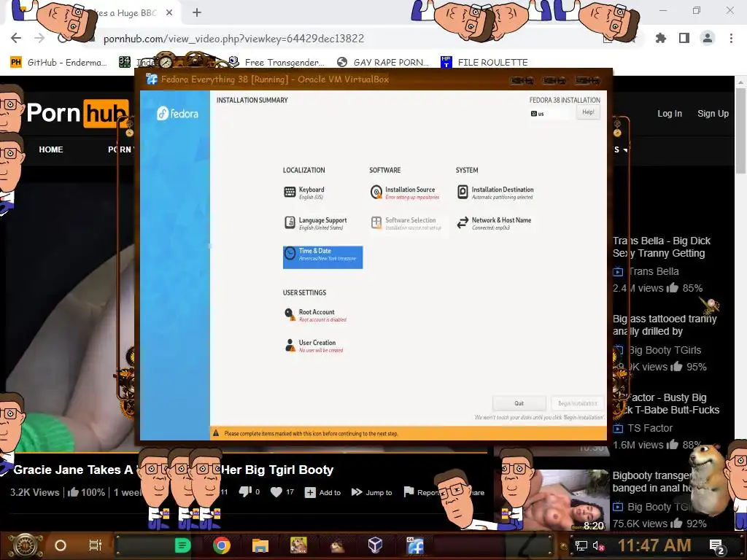Open Language Support in Fedora installer
The width and height of the screenshot is (747, 560).
[315, 223]
